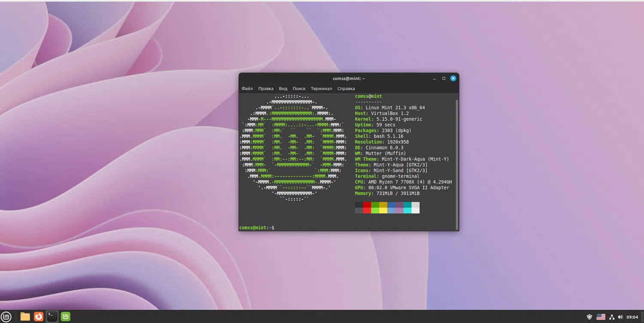Click the 'comss@mint' header above the dashed line
This screenshot has width=644, height=323.
pos(368,97)
